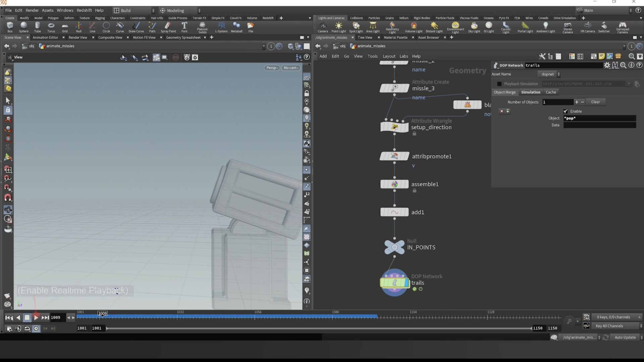Click the Clear button

pyautogui.click(x=595, y=102)
